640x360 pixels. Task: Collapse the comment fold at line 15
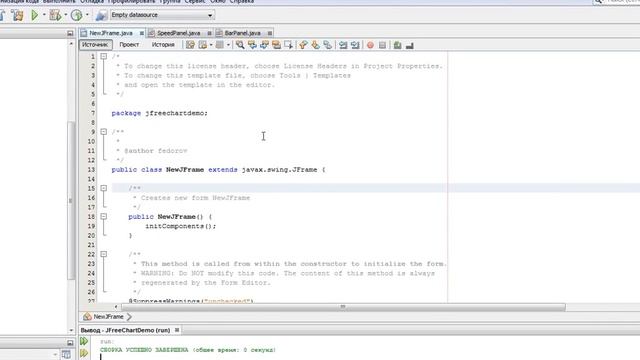click(104, 188)
